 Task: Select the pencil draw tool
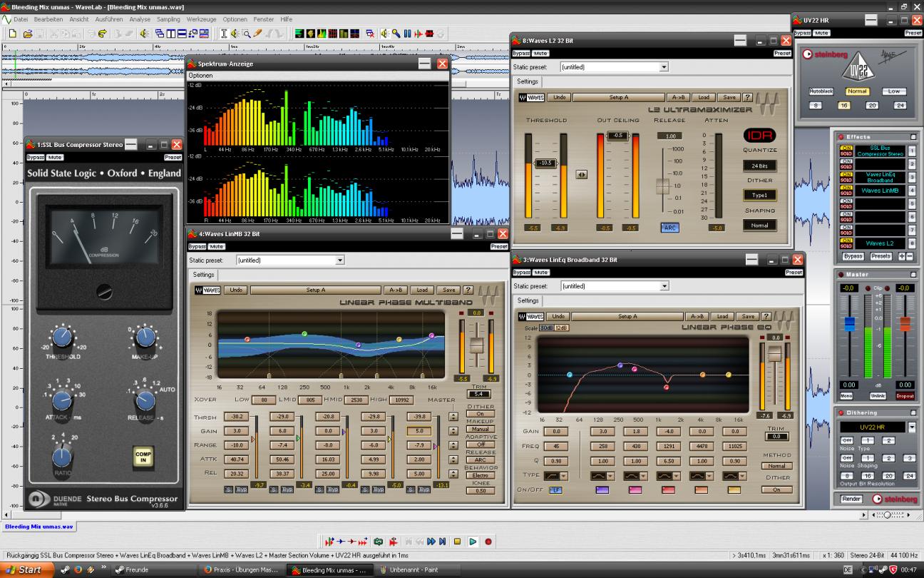257,34
